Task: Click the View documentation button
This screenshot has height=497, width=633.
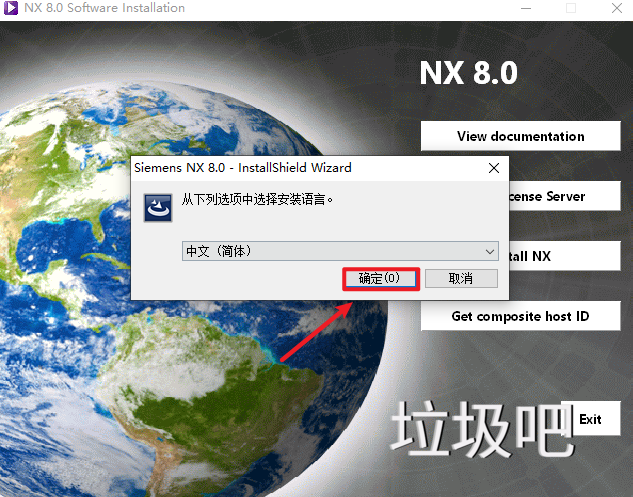Action: click(520, 136)
